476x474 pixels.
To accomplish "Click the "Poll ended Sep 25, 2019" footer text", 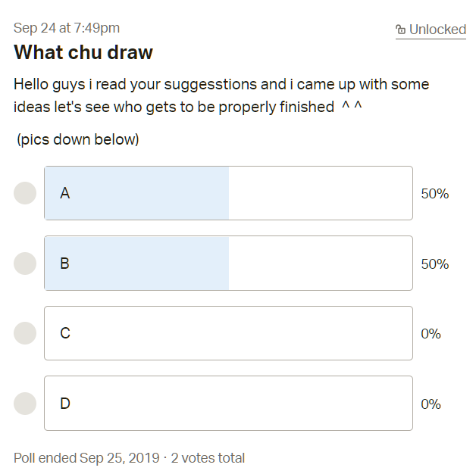I will (x=86, y=458).
